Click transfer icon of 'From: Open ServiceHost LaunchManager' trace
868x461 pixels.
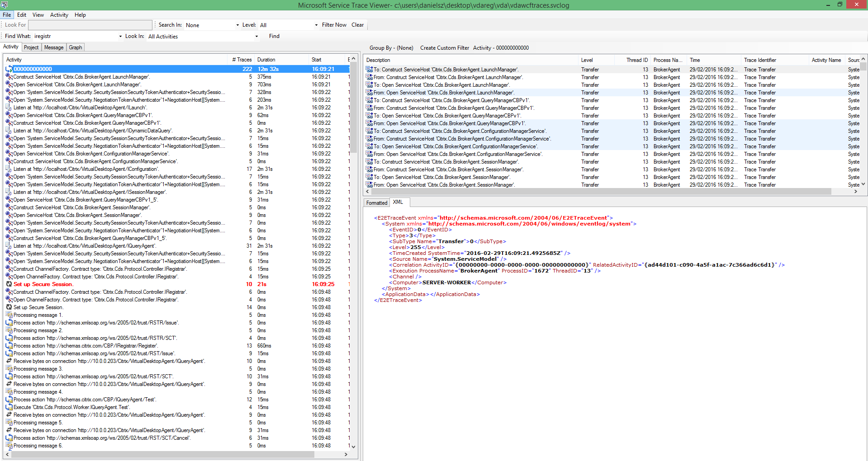[x=369, y=93]
